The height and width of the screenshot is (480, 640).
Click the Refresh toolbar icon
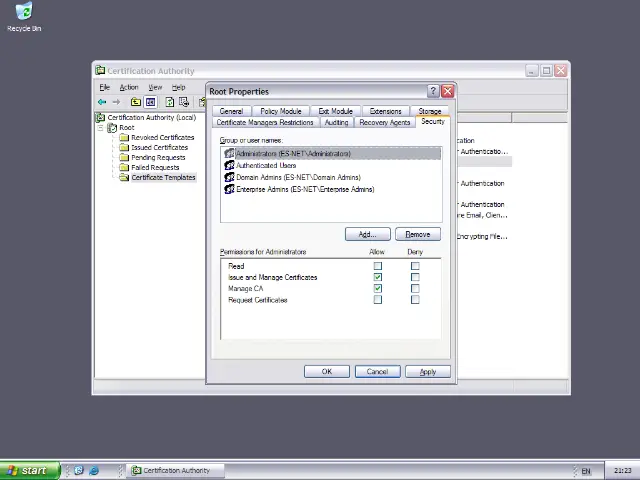pyautogui.click(x=170, y=102)
